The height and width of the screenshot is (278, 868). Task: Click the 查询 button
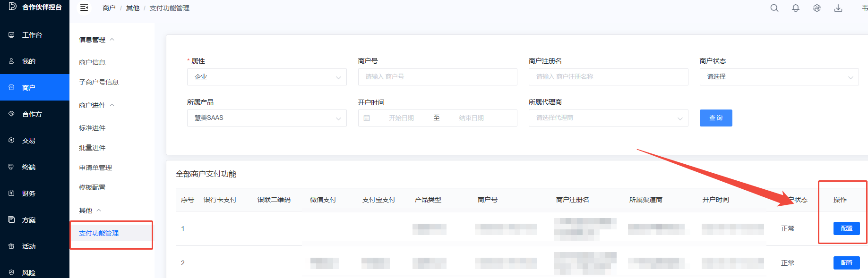[715, 118]
